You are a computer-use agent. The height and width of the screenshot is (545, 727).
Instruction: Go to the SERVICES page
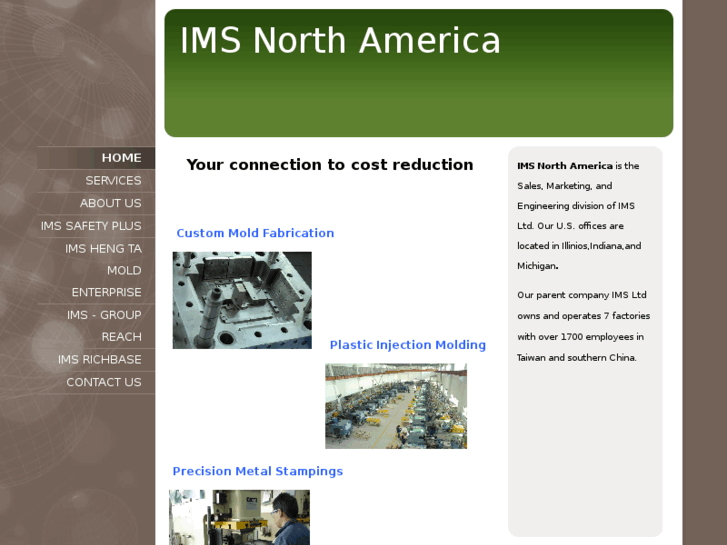click(96, 180)
